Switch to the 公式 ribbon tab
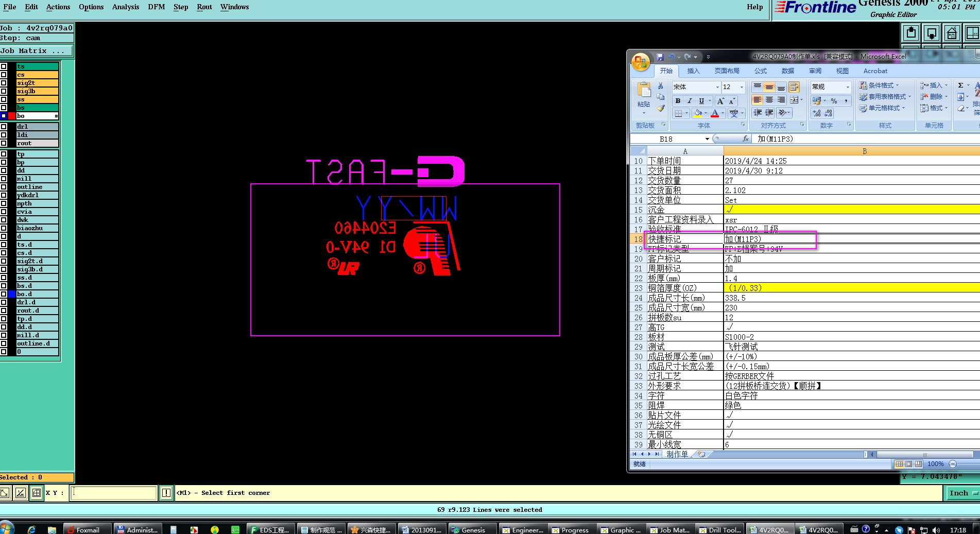This screenshot has width=980, height=534. 760,71
